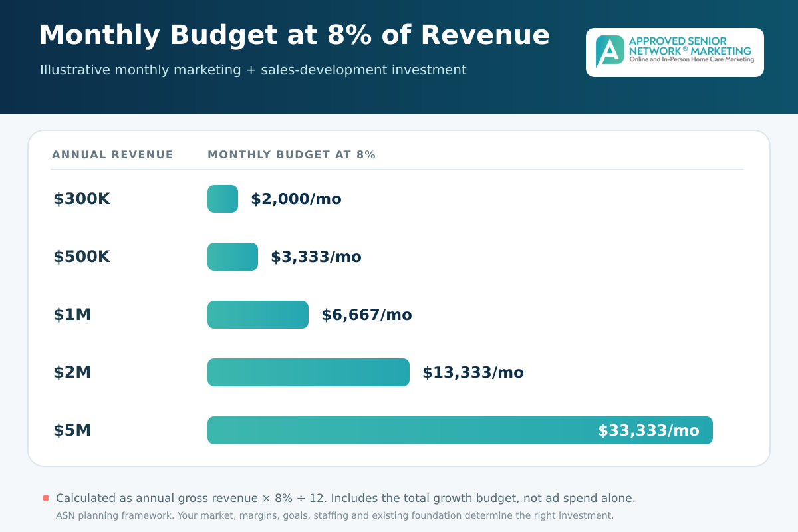Click the teal bar for $500K row

pyautogui.click(x=233, y=257)
